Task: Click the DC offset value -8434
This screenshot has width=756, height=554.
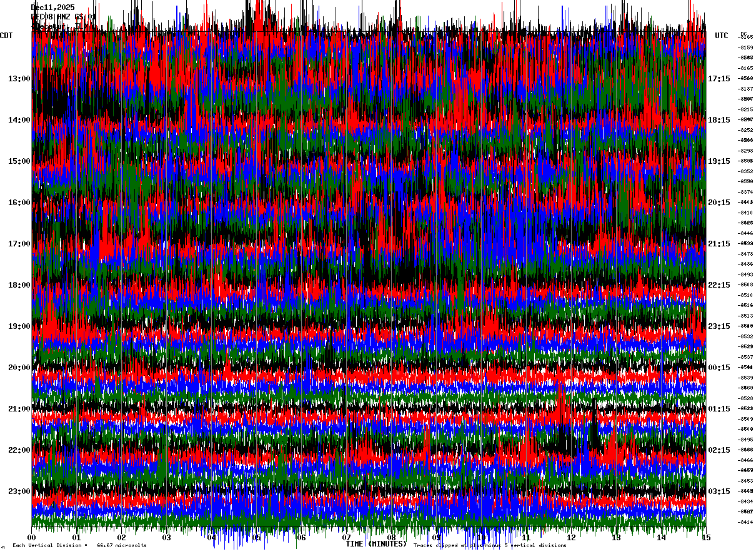Action: click(746, 501)
